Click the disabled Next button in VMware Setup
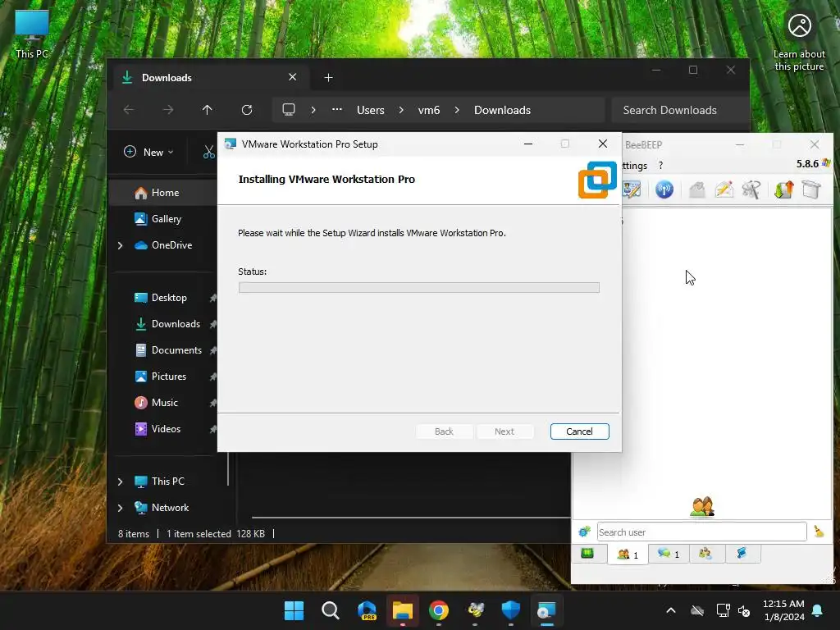This screenshot has height=630, width=840. [x=504, y=431]
